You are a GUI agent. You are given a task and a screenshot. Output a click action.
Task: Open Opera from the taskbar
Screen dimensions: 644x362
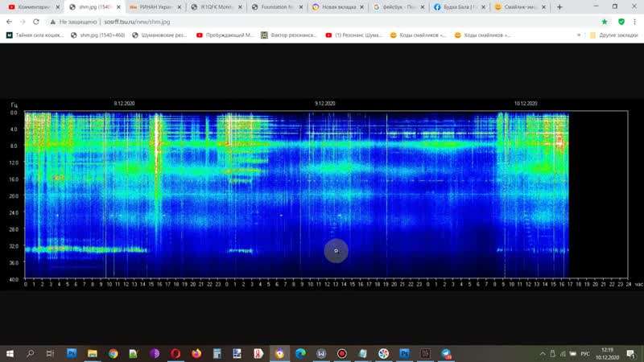coord(175,353)
